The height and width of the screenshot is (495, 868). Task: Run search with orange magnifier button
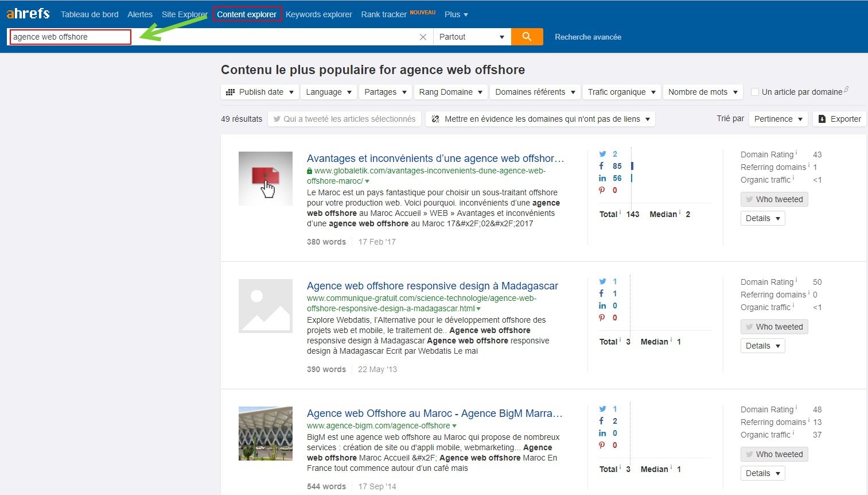(527, 37)
